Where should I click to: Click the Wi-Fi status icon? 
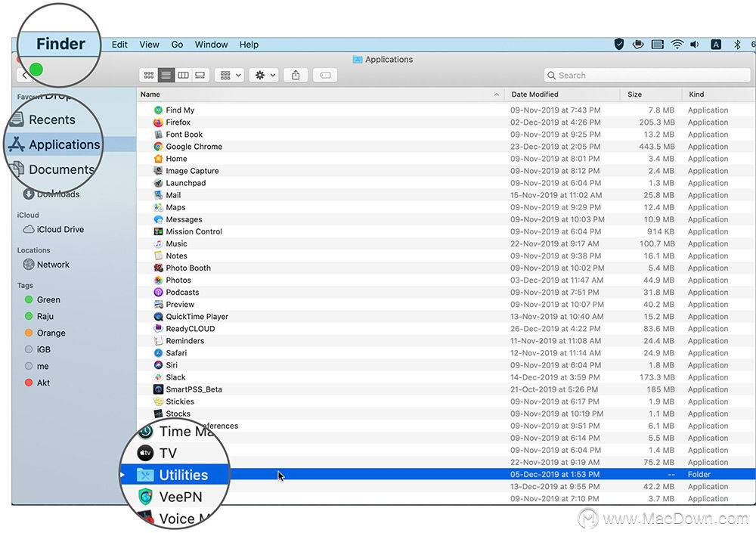677,45
